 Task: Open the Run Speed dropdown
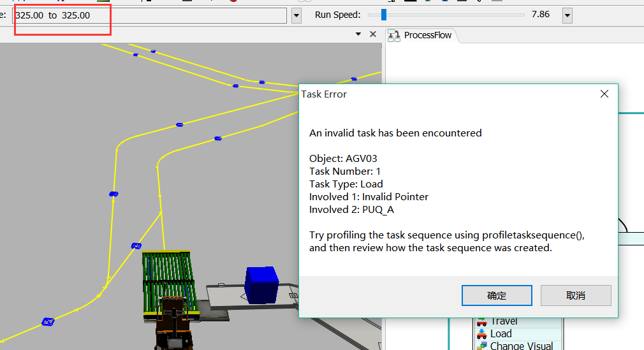click(567, 15)
